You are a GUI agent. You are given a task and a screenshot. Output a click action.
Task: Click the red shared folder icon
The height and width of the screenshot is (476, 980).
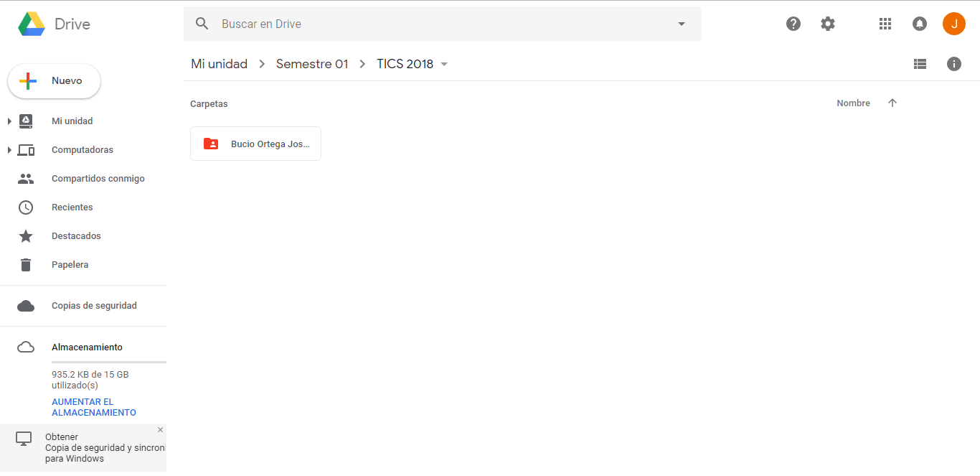tap(211, 144)
